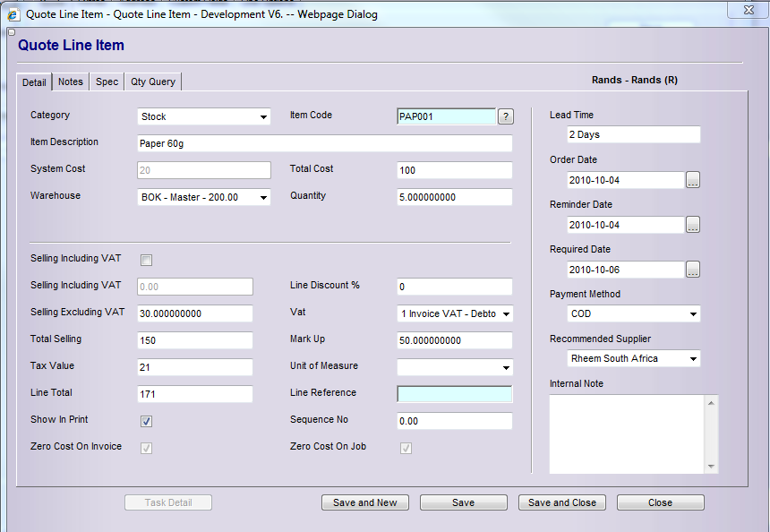Open the Required Date picker button
Viewport: 770px width, 532px height.
(x=693, y=270)
